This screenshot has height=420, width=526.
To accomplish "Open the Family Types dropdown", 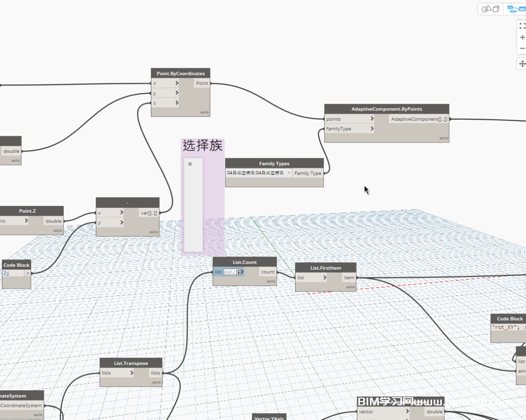I will click(289, 173).
